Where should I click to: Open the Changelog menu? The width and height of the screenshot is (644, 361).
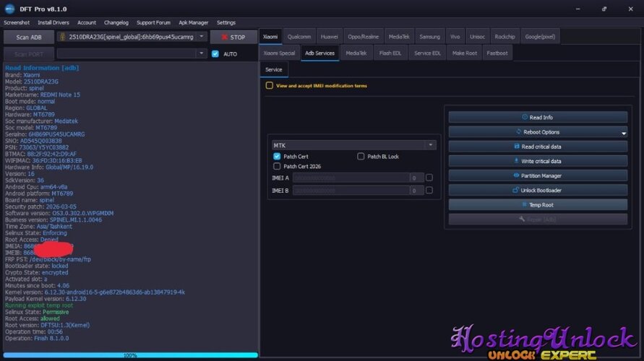pos(116,22)
